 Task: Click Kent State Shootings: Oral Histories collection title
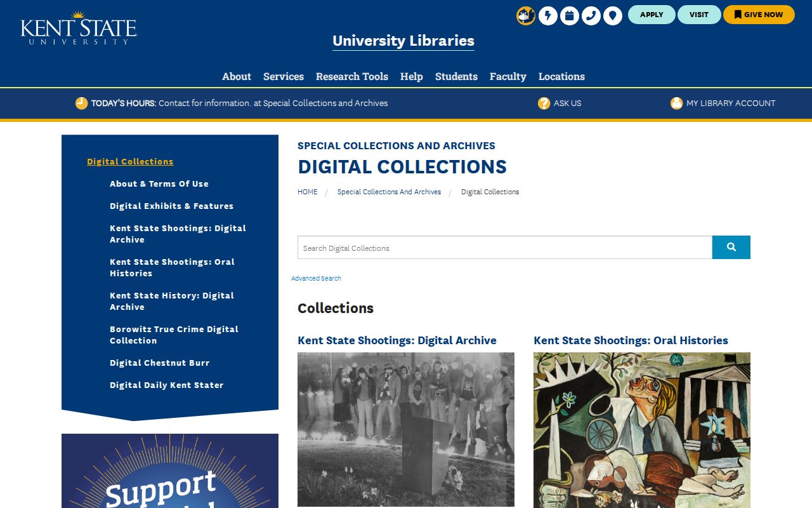point(631,340)
